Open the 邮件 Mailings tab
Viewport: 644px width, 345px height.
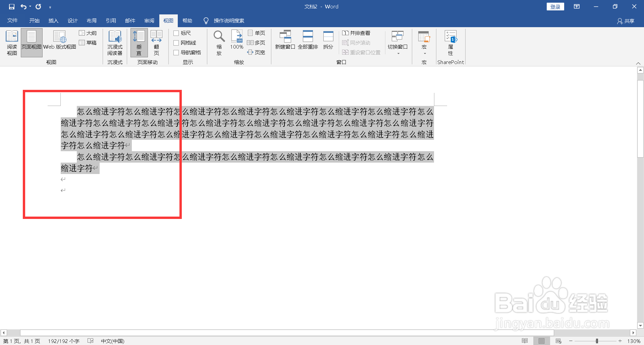coord(130,21)
